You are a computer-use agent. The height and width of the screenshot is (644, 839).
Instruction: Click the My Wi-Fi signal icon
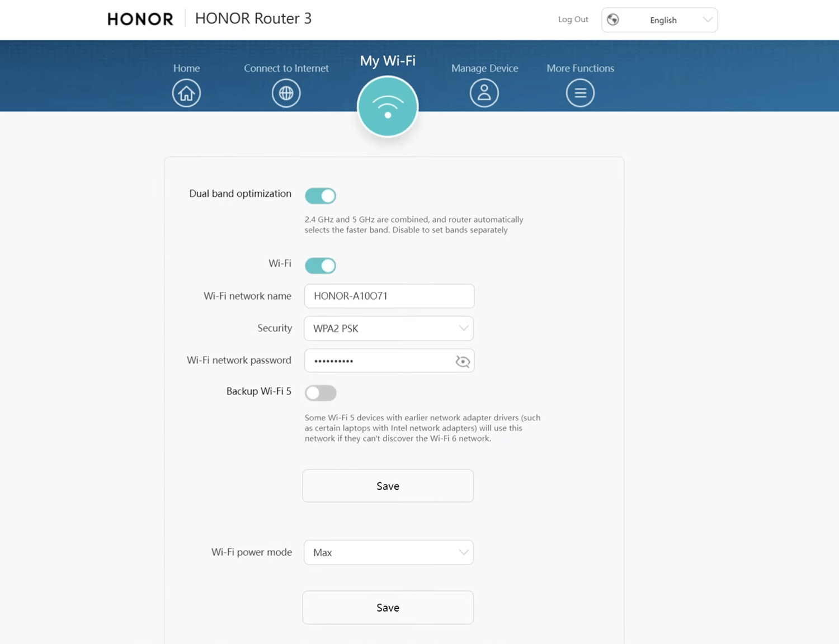click(x=388, y=107)
